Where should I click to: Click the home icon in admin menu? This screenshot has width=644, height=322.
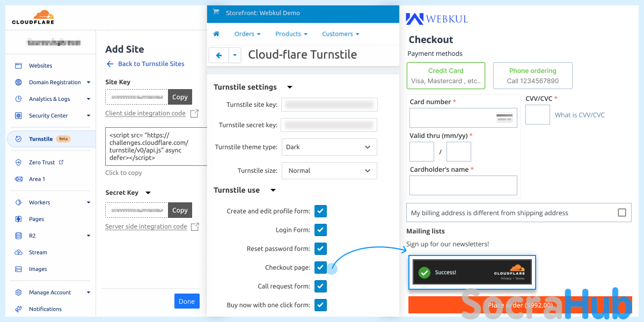coord(216,34)
